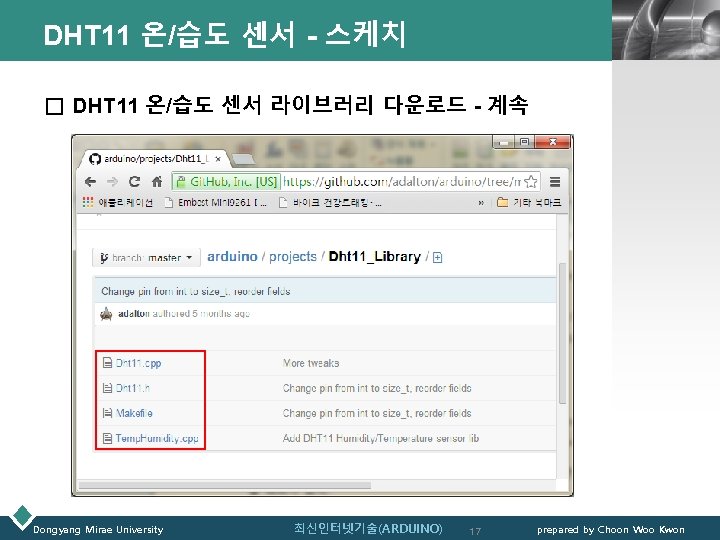Go to the browser home icon
Image resolution: width=720 pixels, height=540 pixels.
pyautogui.click(x=157, y=182)
